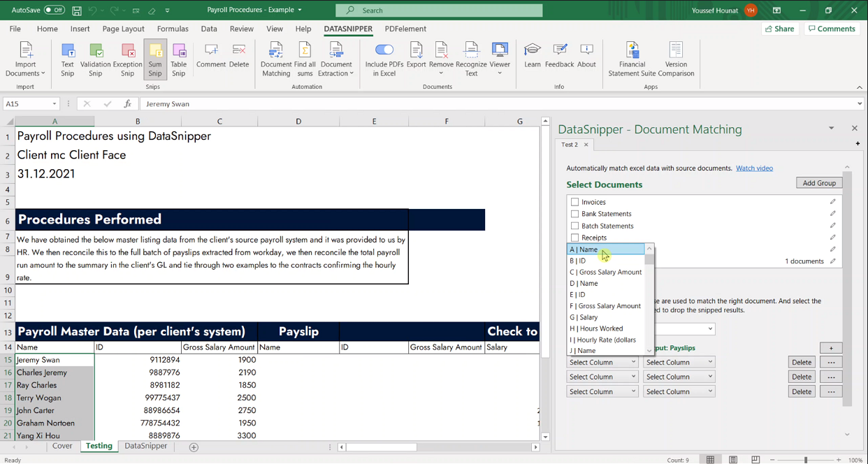Edit the Invoices group with pencil icon
The width and height of the screenshot is (868, 464).
pos(832,202)
